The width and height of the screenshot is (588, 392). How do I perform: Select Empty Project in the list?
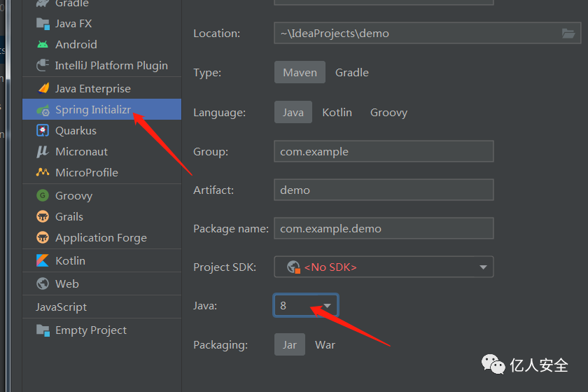point(90,330)
